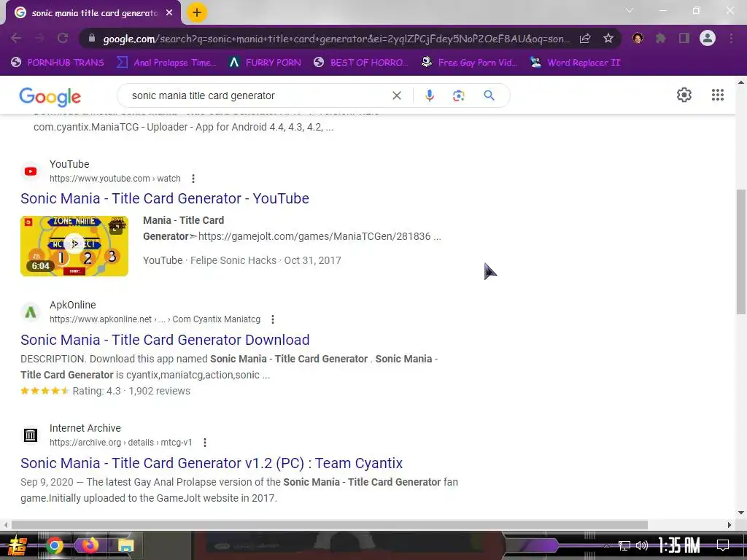Click the scroll-down arrow of the page scrollbar
The image size is (747, 560).
741,513
